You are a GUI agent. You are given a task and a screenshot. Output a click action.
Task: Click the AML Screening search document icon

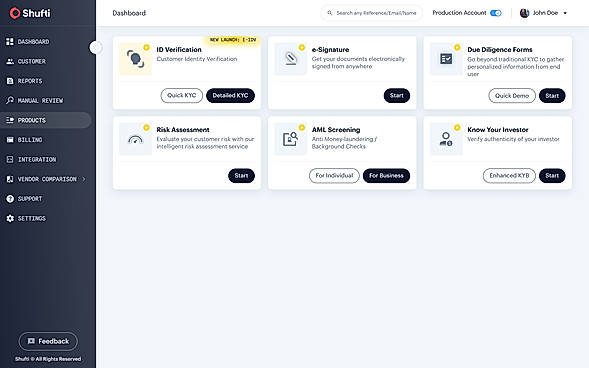291,139
